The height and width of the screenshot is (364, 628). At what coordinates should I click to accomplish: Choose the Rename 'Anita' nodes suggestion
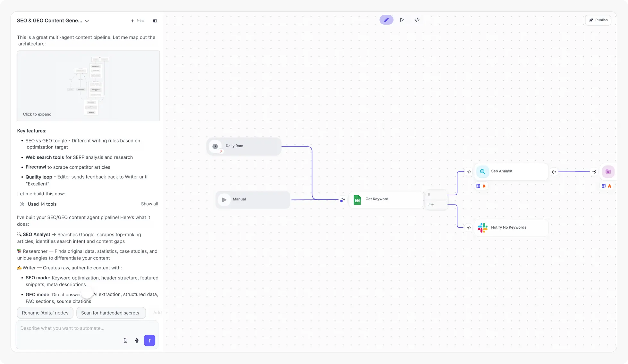[45, 313]
